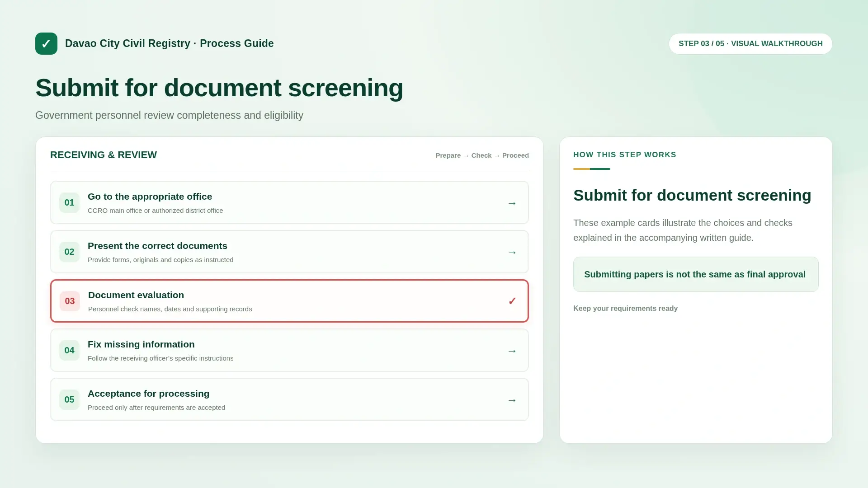The image size is (868, 488).
Task: Click 'Submitting papers is not the same as final approval' callout
Action: (696, 274)
